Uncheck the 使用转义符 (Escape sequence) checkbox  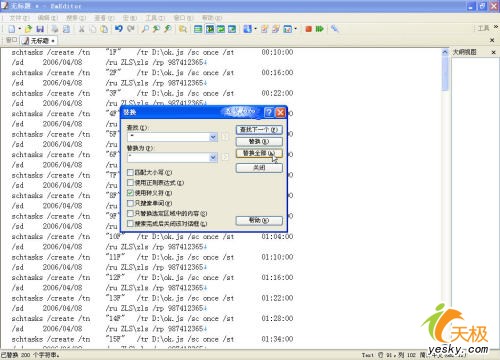[x=130, y=193]
